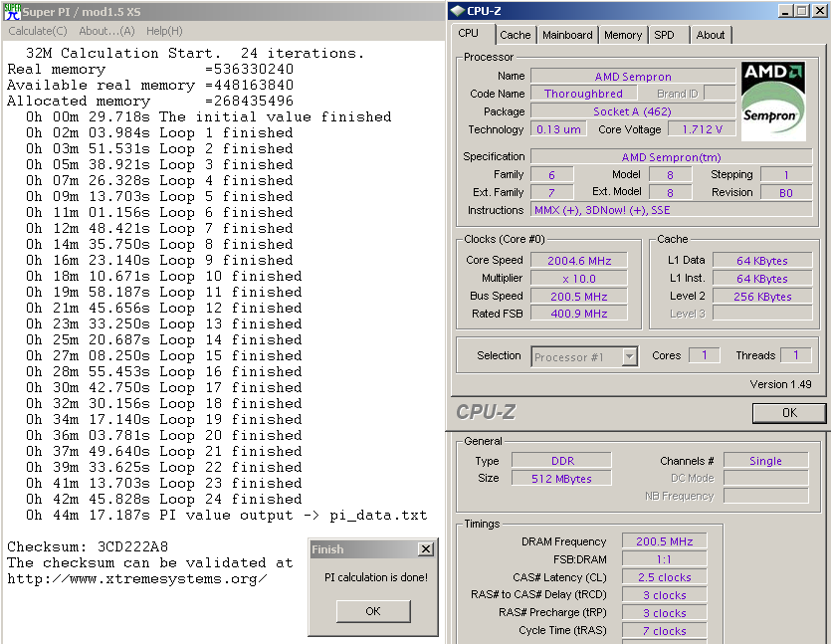Switch to the Cache tab in CPU-Z

tap(516, 35)
